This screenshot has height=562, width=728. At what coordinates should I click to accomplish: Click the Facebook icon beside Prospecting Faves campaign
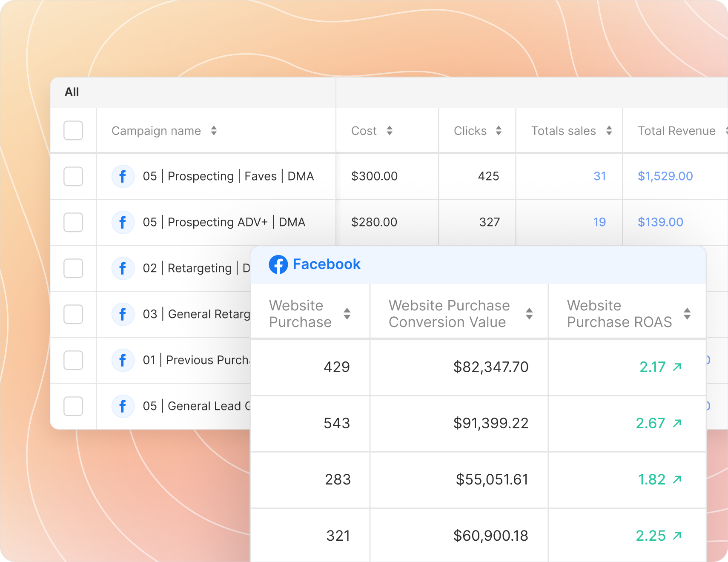coord(123,176)
